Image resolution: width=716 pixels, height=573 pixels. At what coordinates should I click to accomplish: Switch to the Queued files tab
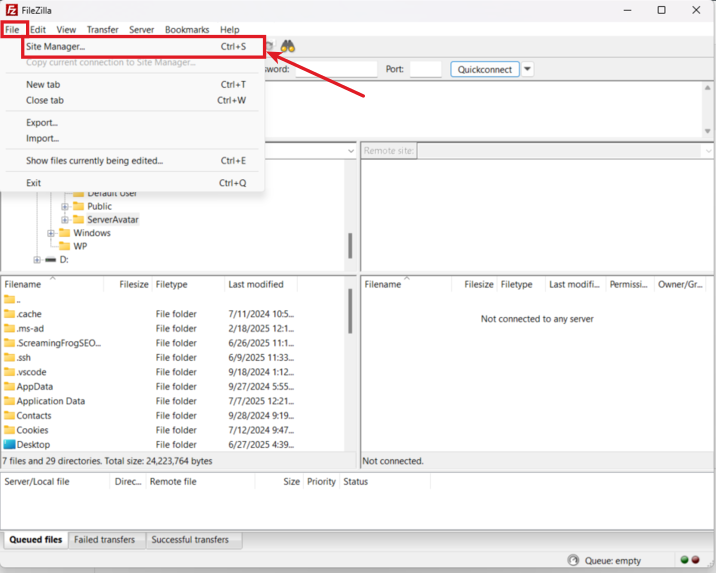pyautogui.click(x=36, y=540)
